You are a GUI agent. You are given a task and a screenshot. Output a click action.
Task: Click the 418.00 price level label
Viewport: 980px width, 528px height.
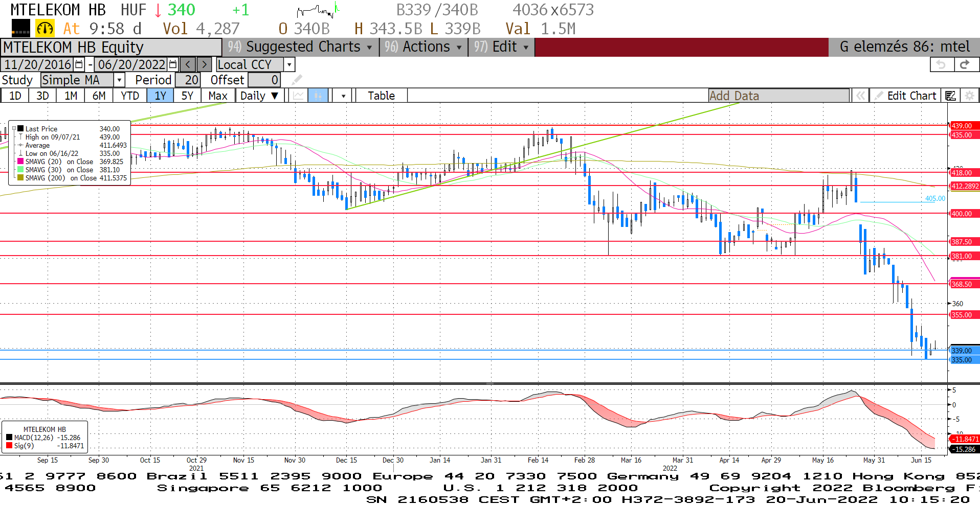click(964, 173)
